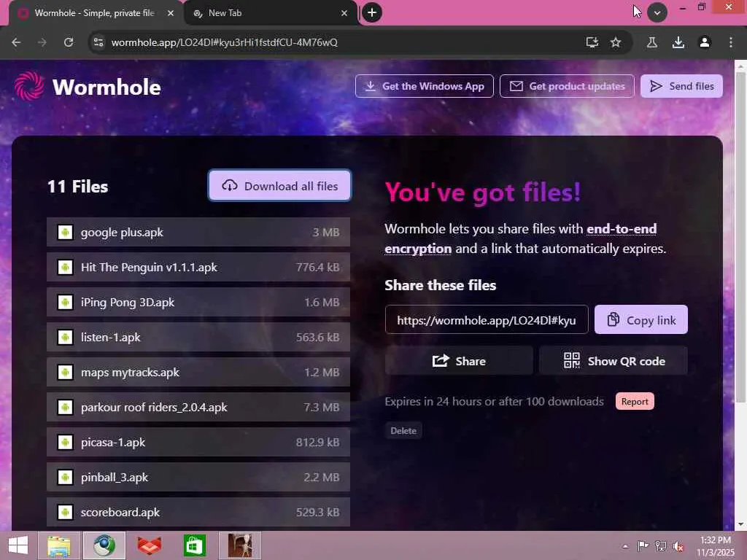Click the Share button
The image size is (747, 560).
(x=459, y=361)
